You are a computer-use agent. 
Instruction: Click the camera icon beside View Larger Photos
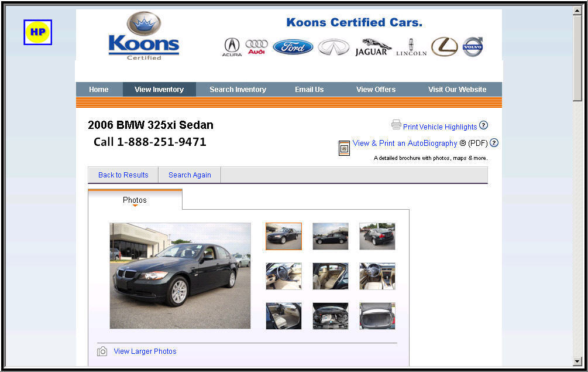click(x=102, y=351)
